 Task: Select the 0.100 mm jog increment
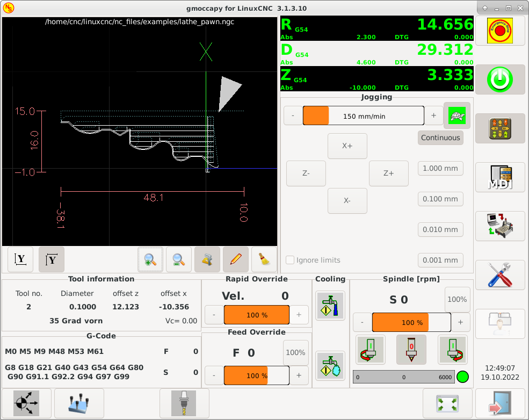pyautogui.click(x=440, y=199)
